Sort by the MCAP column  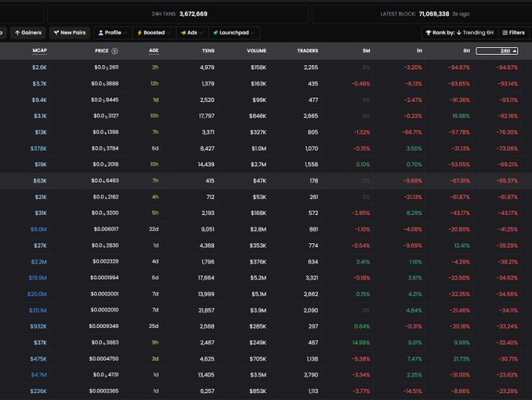pos(40,51)
